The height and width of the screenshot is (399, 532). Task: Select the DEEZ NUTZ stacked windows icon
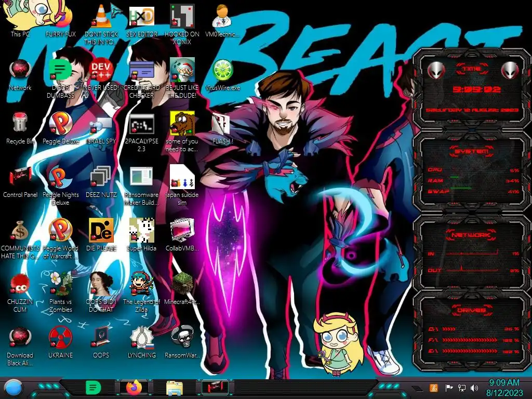coord(101,182)
